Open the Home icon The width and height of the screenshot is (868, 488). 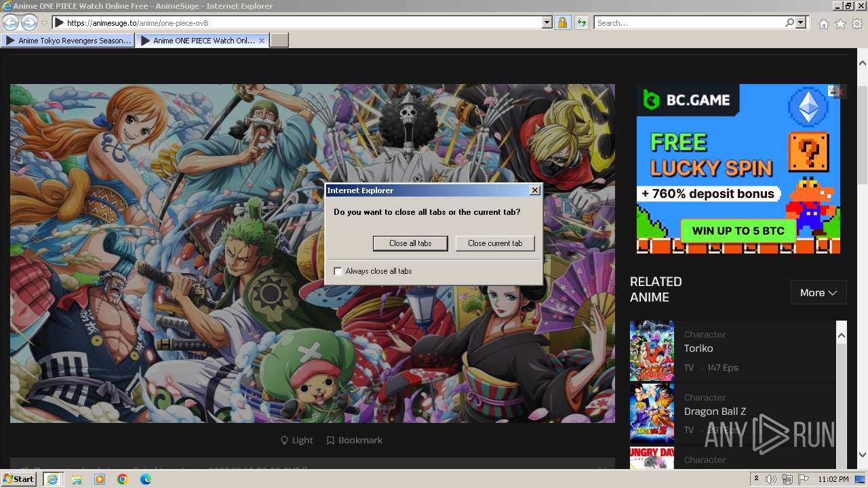click(x=823, y=24)
